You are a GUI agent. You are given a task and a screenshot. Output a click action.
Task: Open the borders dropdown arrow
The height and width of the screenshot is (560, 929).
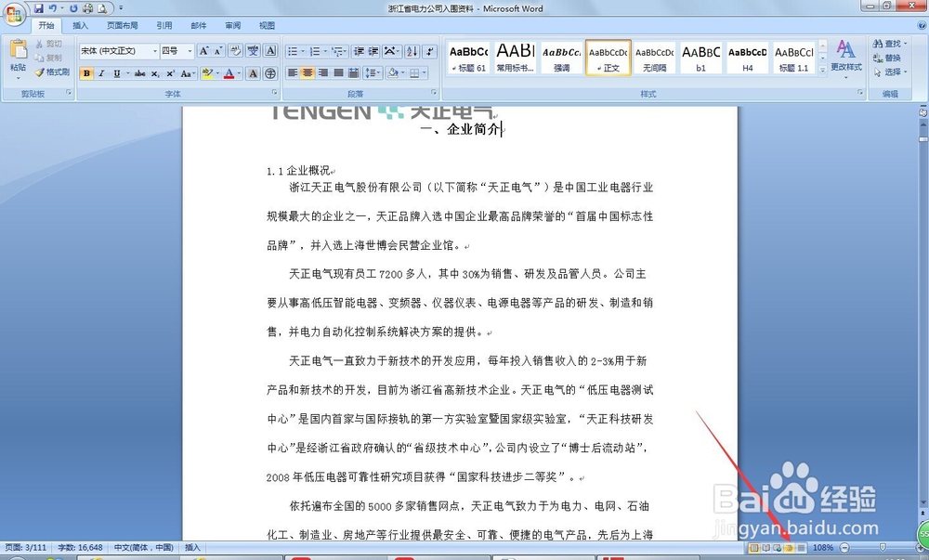425,72
